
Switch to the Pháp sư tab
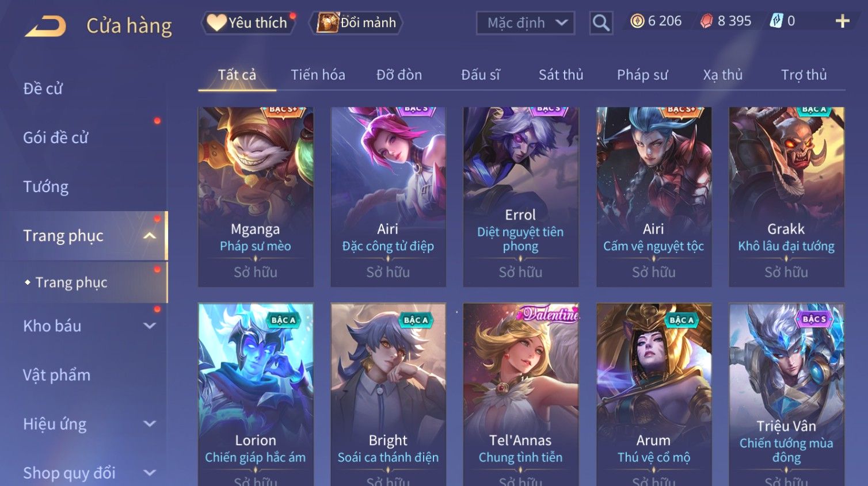pyautogui.click(x=642, y=75)
